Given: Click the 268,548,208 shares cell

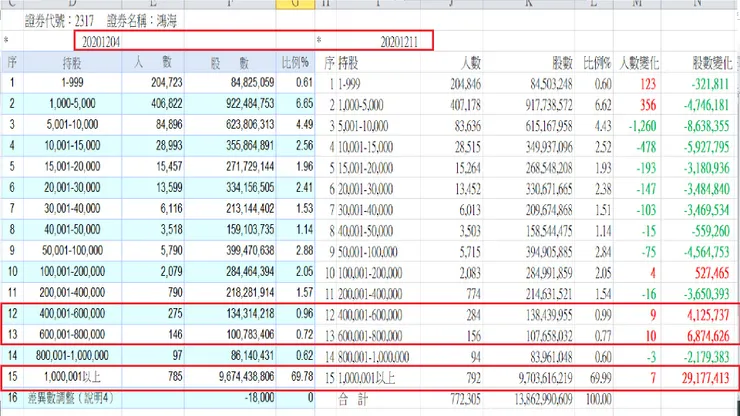Looking at the screenshot, I should coord(549,168).
